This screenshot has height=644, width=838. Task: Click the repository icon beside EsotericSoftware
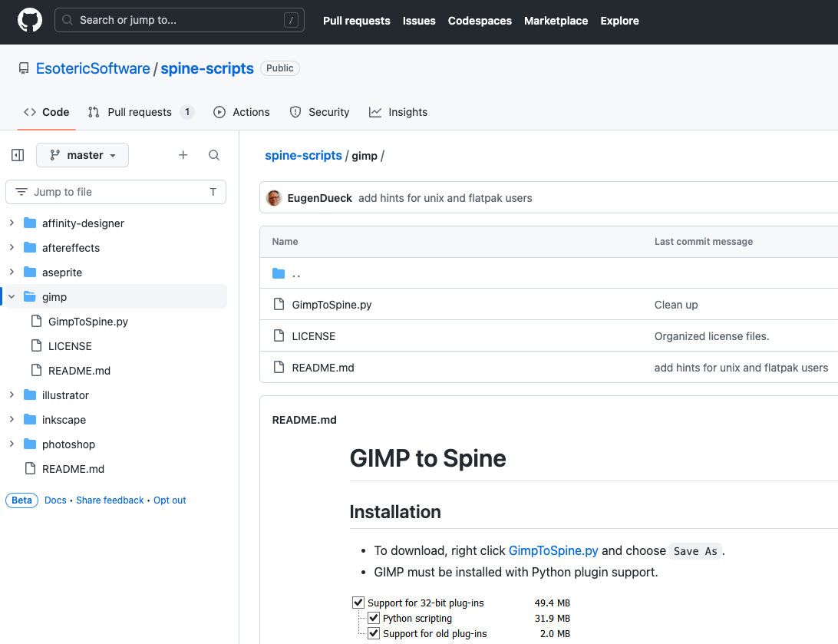24,68
